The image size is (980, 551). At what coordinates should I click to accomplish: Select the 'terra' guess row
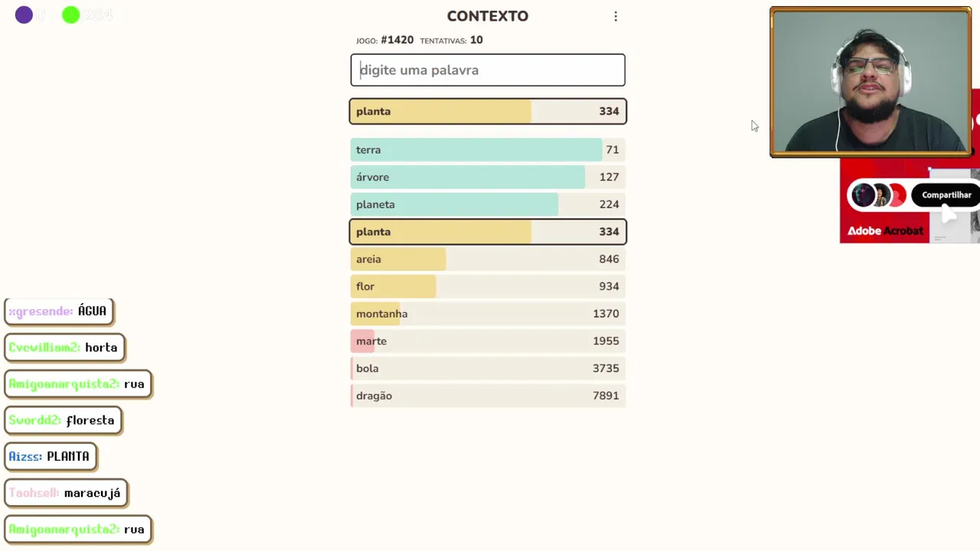pyautogui.click(x=488, y=150)
